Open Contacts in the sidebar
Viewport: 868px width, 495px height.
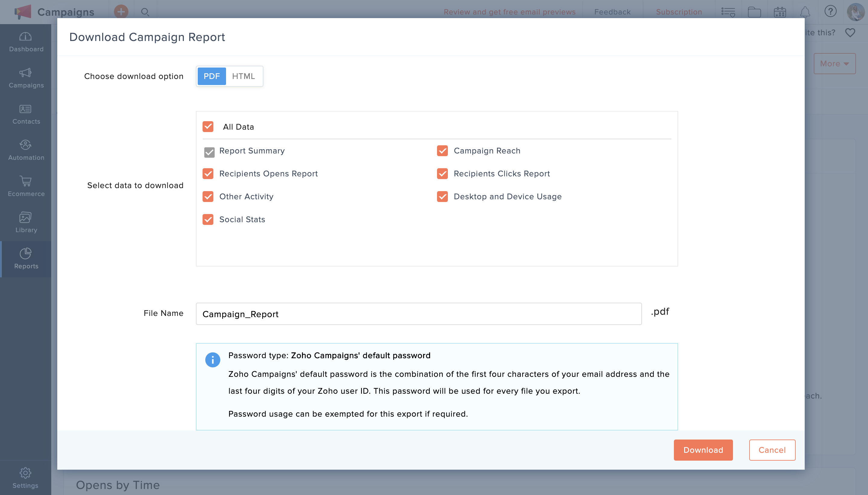(26, 114)
